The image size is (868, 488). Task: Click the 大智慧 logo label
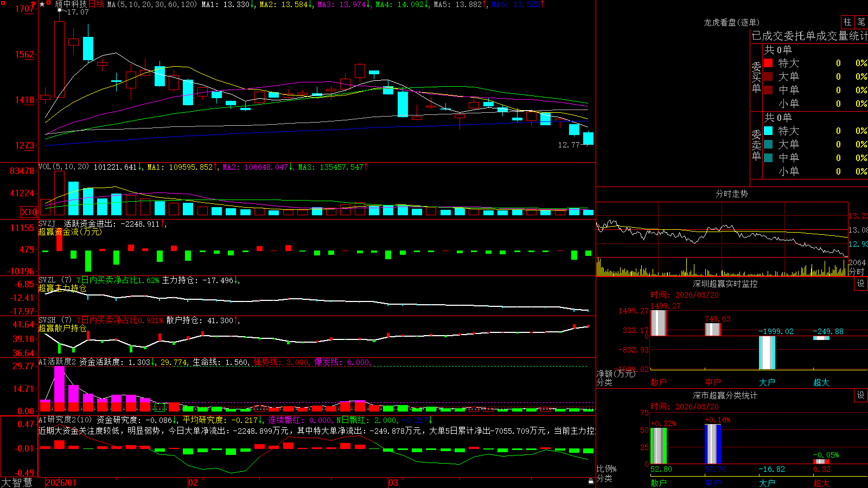[17, 483]
